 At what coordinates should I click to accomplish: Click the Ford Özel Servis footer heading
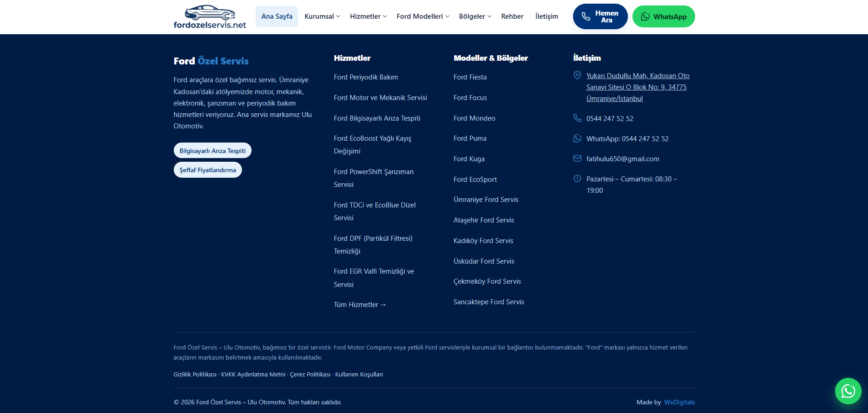[211, 61]
